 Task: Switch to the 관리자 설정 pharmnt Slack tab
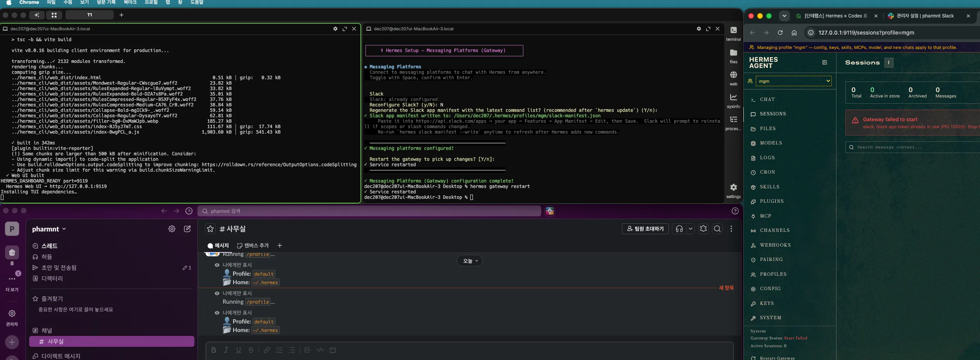925,16
